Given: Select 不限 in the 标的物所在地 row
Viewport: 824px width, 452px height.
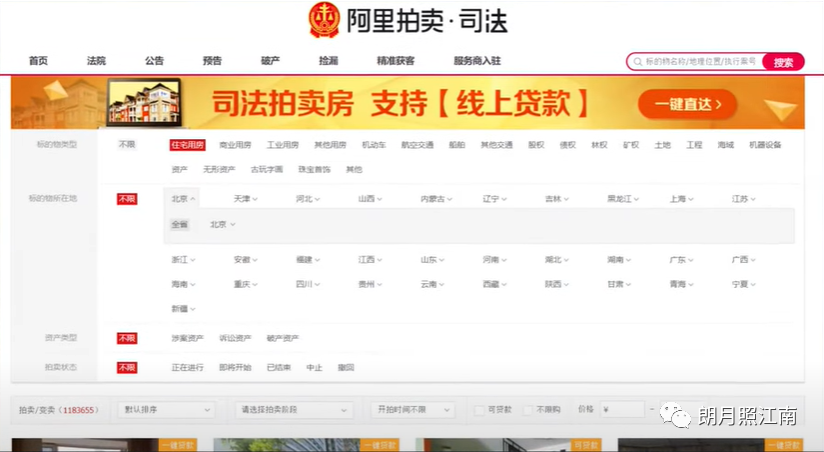Looking at the screenshot, I should (127, 199).
